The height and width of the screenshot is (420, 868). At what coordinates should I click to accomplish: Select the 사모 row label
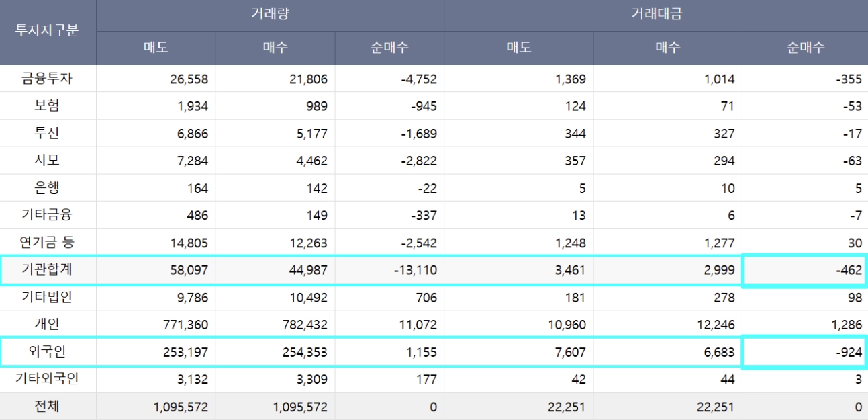coord(47,161)
